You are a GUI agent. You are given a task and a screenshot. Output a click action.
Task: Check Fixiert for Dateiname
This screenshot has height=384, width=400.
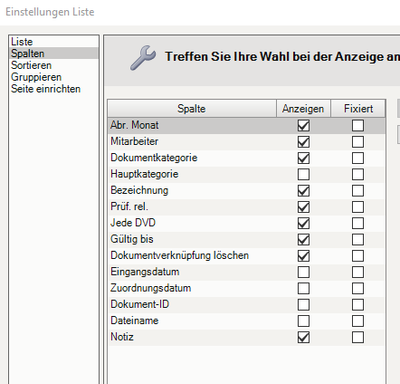tap(358, 321)
